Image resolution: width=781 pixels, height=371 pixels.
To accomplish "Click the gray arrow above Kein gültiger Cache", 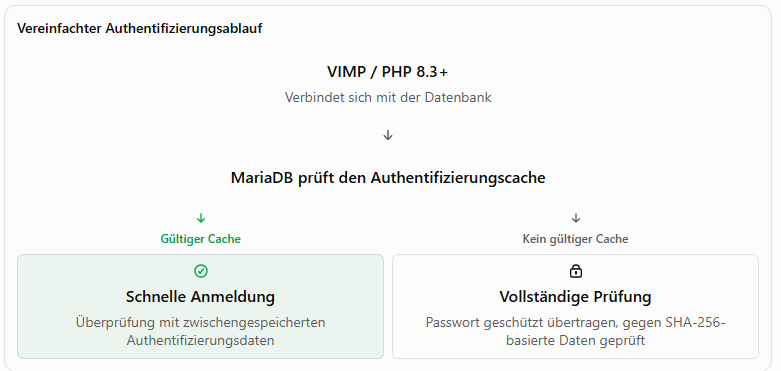I will [x=576, y=218].
